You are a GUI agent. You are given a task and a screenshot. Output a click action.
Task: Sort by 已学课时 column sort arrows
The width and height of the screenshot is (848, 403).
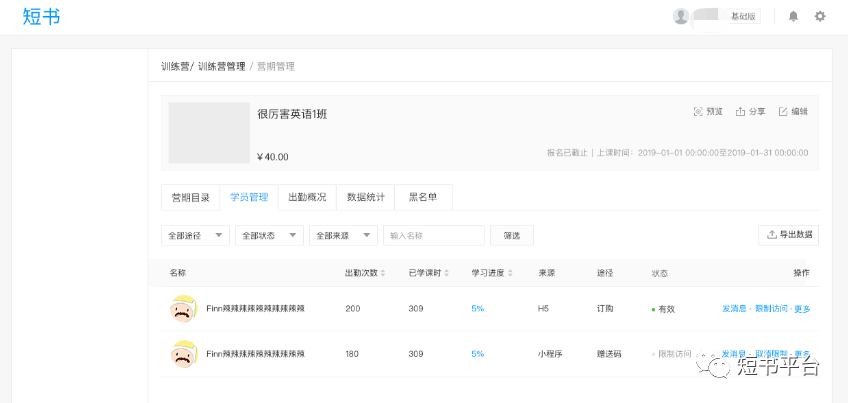click(446, 273)
